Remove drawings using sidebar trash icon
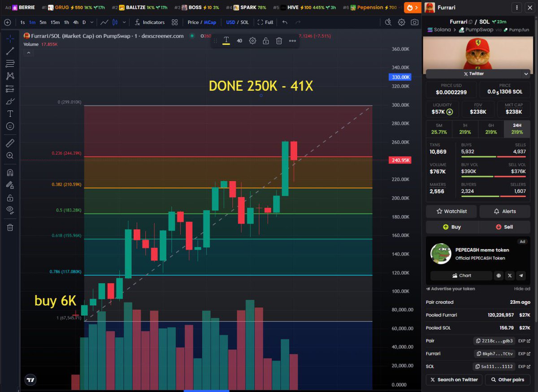538x392 pixels. (x=10, y=227)
